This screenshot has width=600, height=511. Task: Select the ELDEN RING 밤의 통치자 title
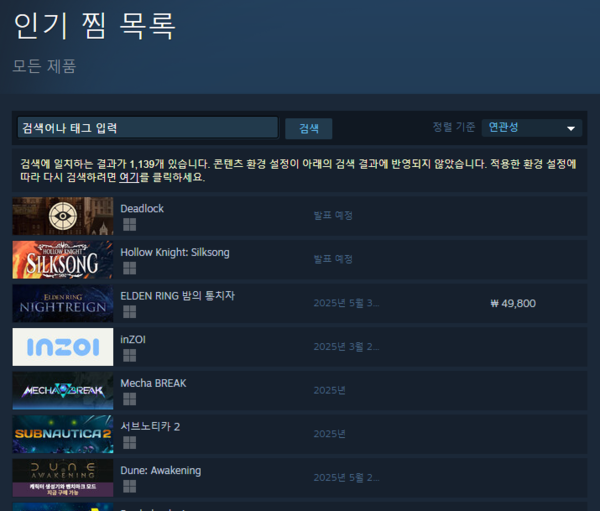pyautogui.click(x=178, y=296)
